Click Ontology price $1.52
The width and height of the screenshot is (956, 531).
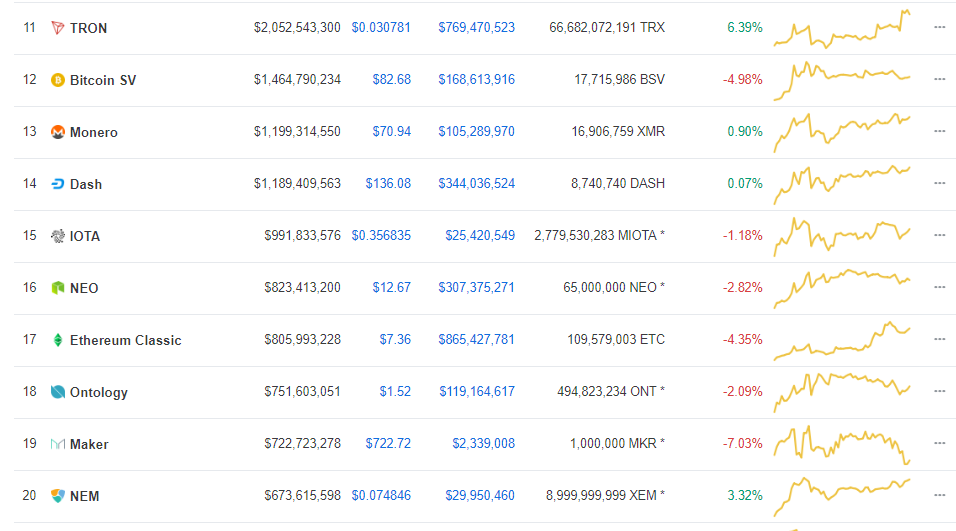395,391
